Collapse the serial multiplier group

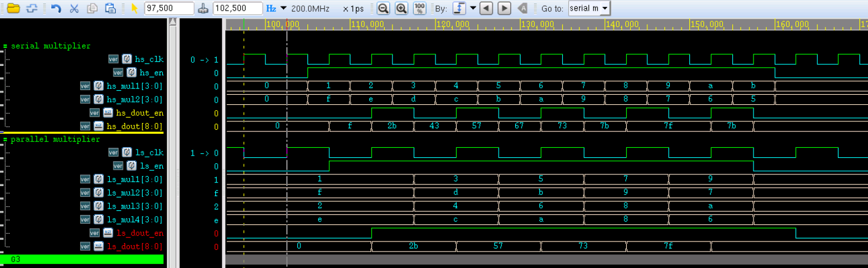(x=5, y=46)
